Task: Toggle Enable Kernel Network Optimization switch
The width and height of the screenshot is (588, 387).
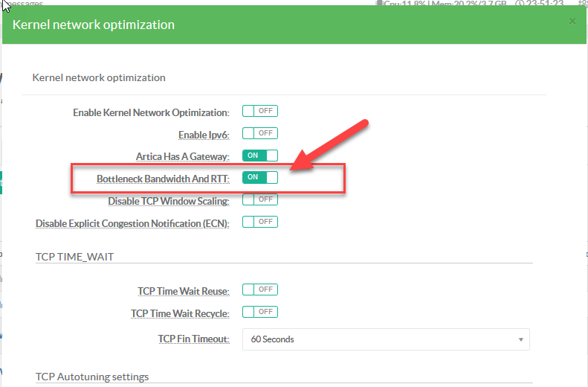Action: coord(259,111)
